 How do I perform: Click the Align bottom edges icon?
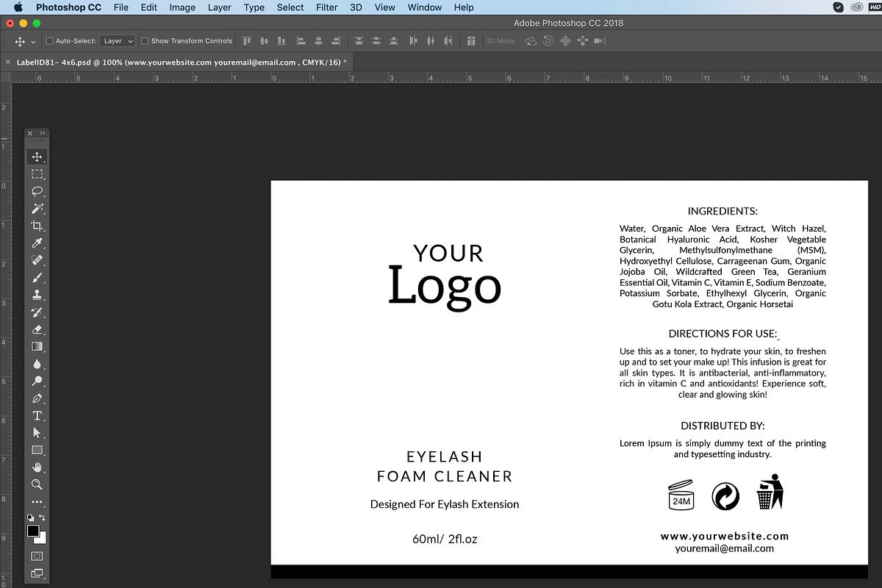click(282, 41)
